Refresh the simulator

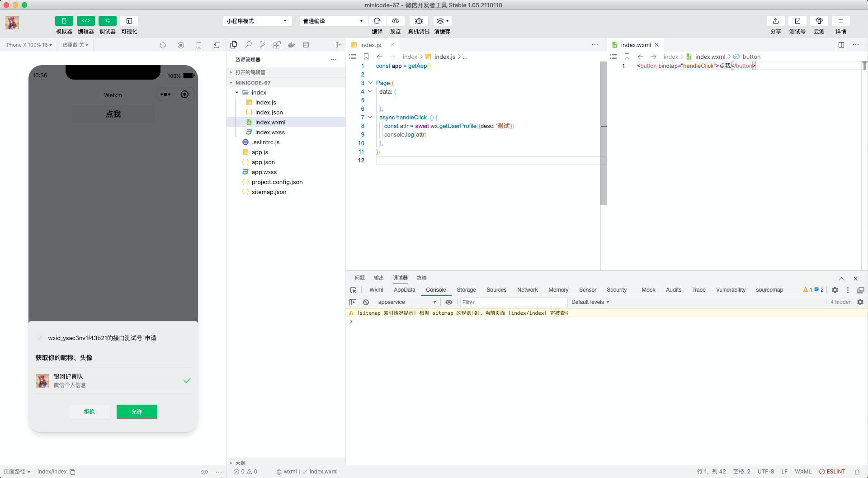163,45
